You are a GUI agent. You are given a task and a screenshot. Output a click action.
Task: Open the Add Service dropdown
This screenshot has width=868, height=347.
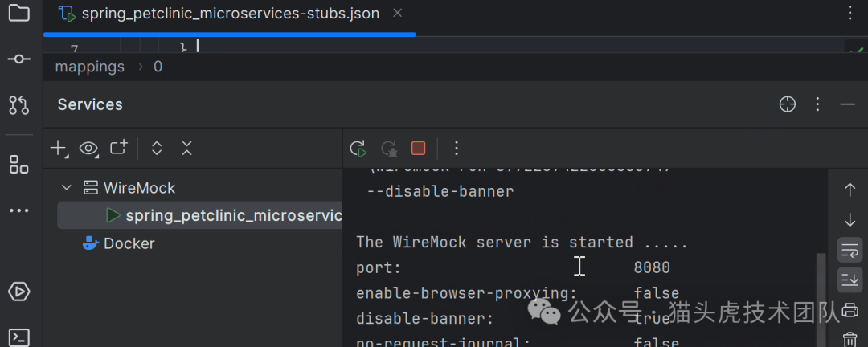tap(59, 148)
